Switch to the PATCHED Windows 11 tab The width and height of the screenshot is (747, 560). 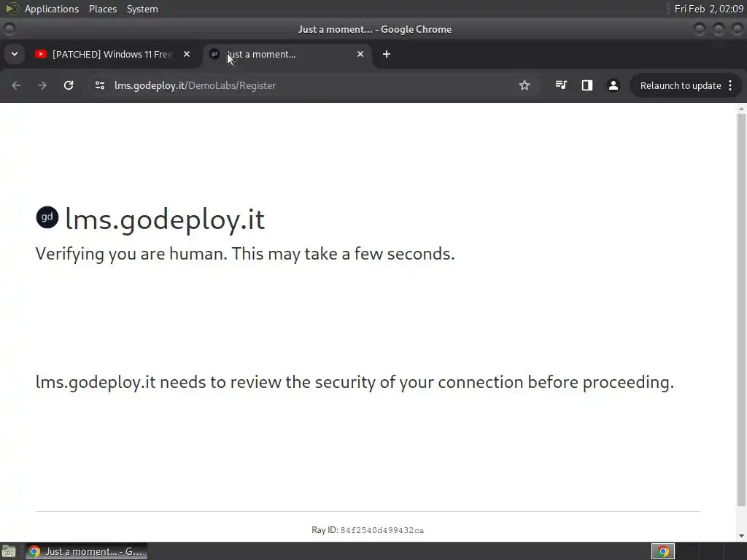tap(112, 54)
